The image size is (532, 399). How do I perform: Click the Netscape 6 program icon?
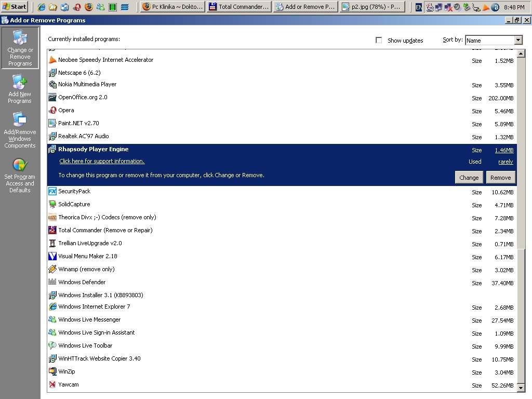point(52,73)
